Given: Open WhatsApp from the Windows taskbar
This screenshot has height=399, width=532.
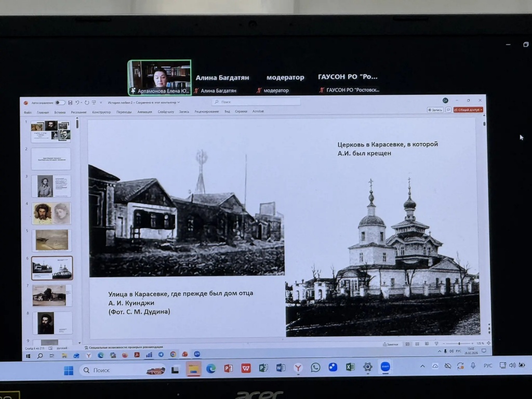Looking at the screenshot, I should [315, 367].
